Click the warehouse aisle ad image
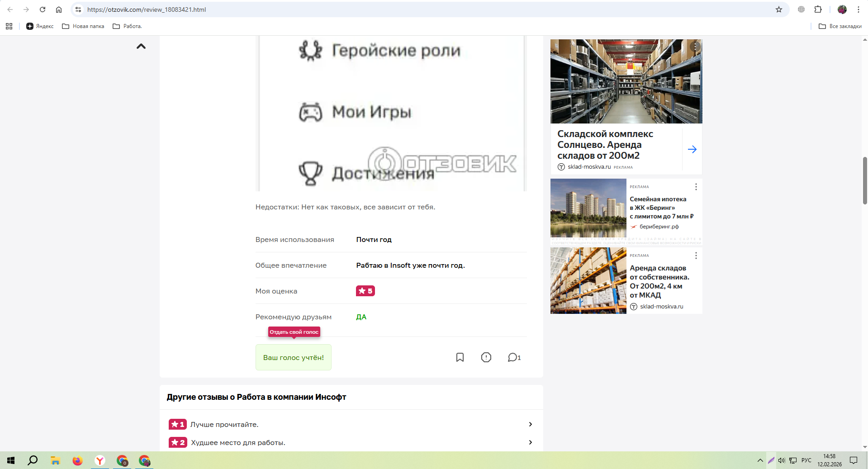Screen dimensions: 868x469 (x=626, y=81)
